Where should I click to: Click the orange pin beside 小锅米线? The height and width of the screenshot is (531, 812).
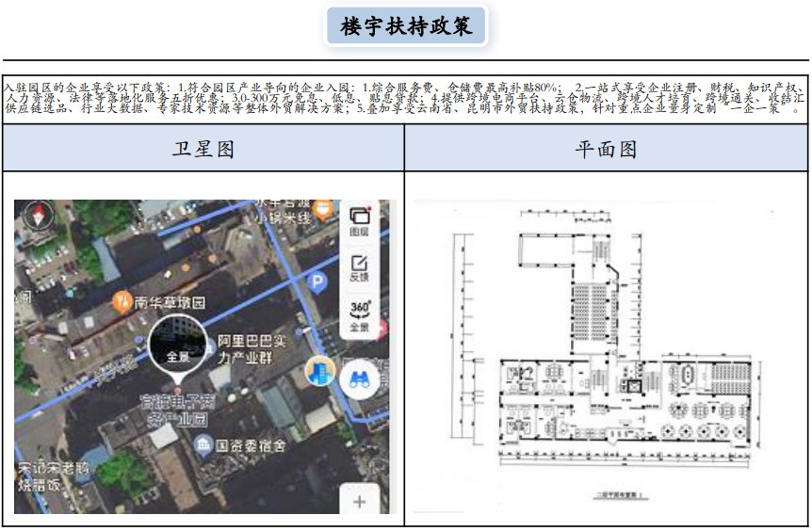tap(323, 210)
